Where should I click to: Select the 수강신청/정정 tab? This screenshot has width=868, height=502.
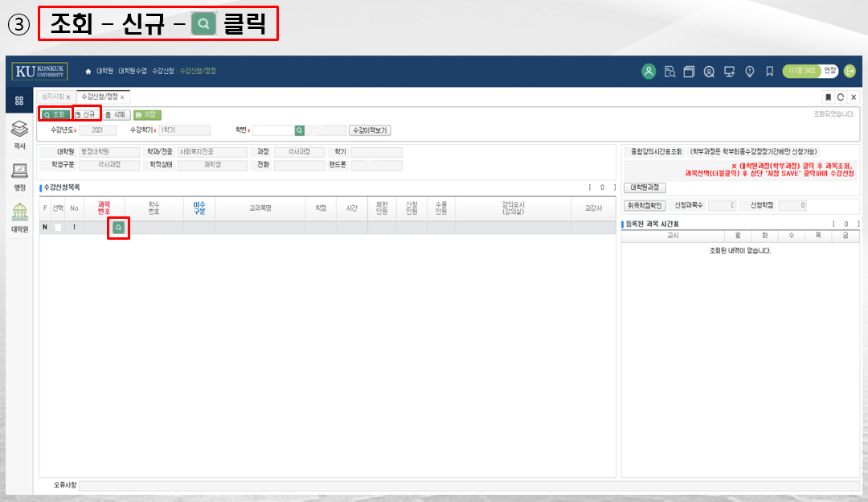click(x=99, y=97)
